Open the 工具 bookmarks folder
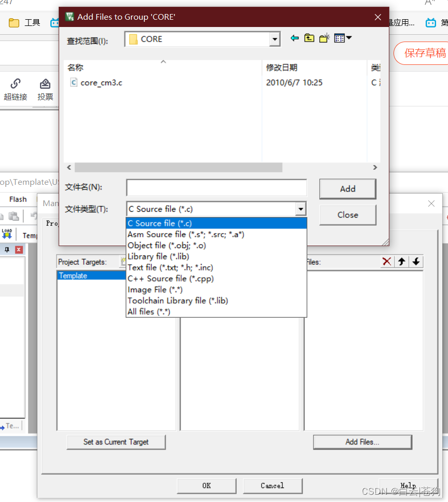This screenshot has height=502, width=448. [24, 23]
